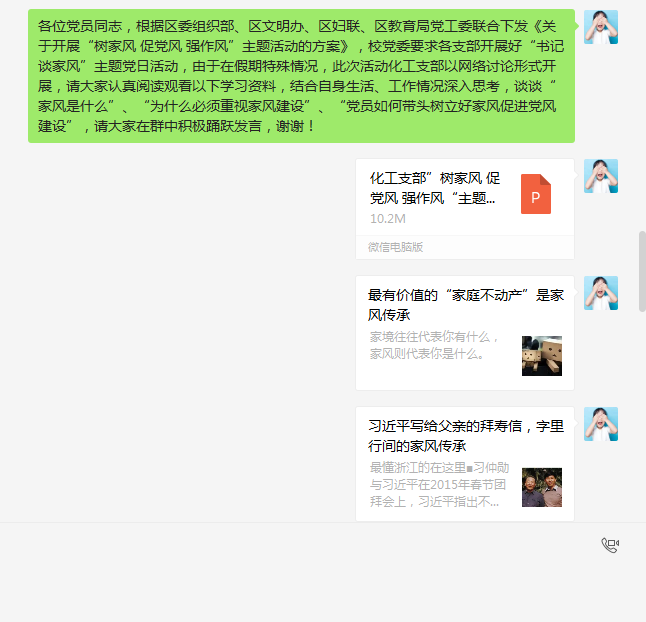Click the voice/video call icon
The height and width of the screenshot is (622, 646).
[x=610, y=545]
